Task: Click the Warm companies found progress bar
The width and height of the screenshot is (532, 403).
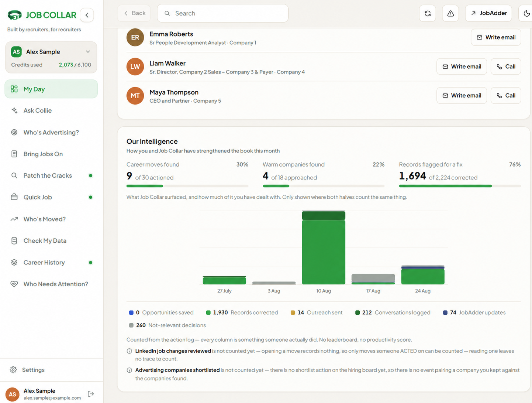Action: 324,186
